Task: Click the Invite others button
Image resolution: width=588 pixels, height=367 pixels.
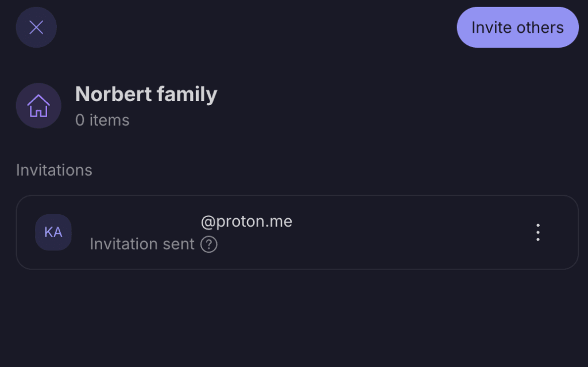Action: (517, 27)
